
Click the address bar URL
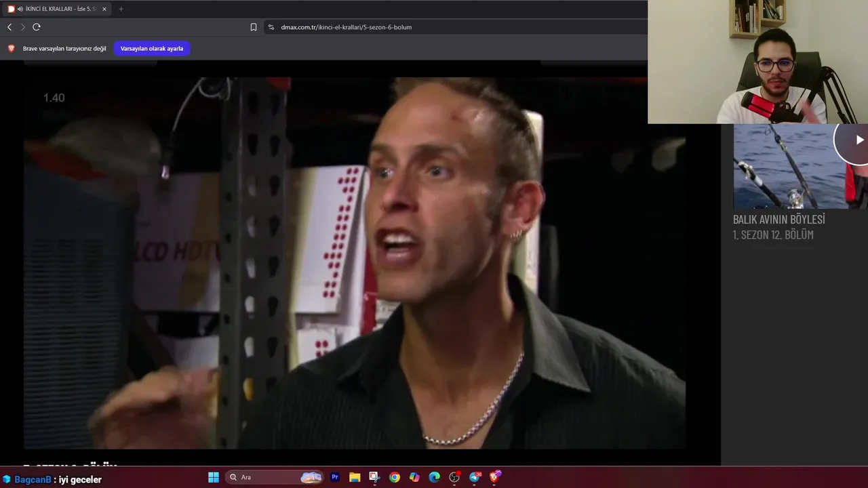coord(347,27)
